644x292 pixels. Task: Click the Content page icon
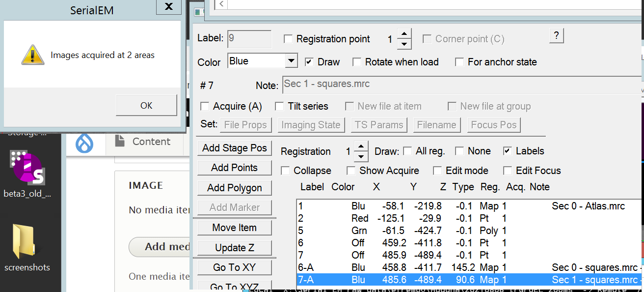point(119,141)
